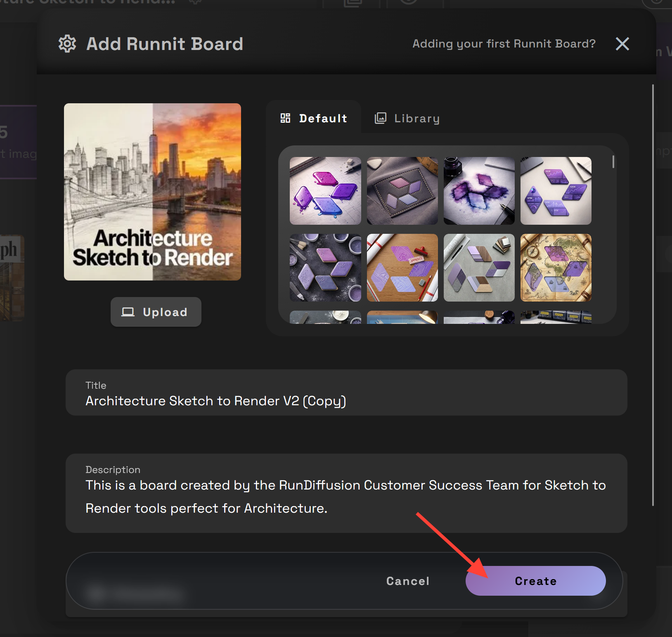Click into the Description text field

(x=346, y=497)
